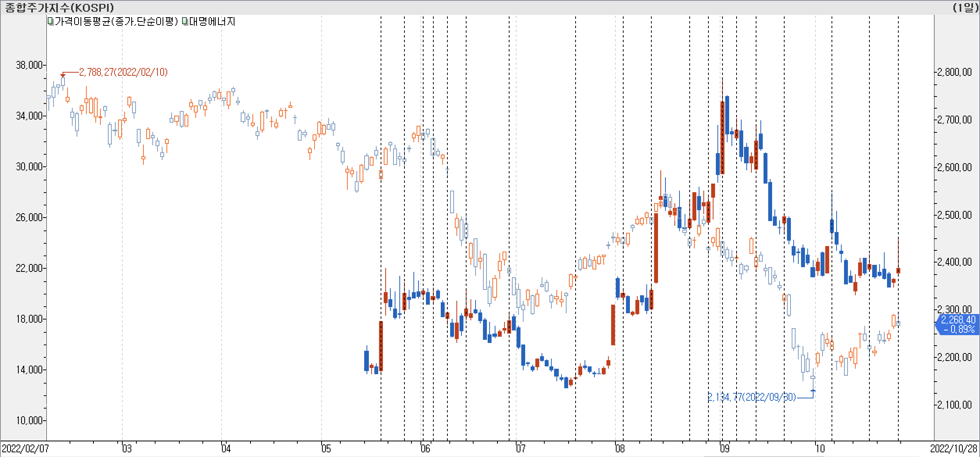Click the 06 month label on time axis
Viewport: 980px width, 457px height.
point(425,448)
